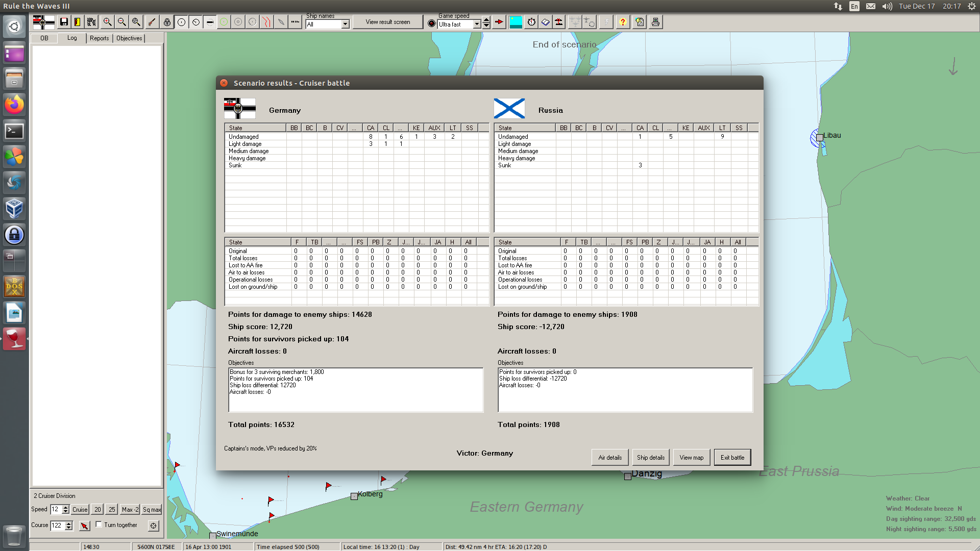The width and height of the screenshot is (980, 551).
Task: Enable the Turn together checkbox
Action: pos(99,524)
